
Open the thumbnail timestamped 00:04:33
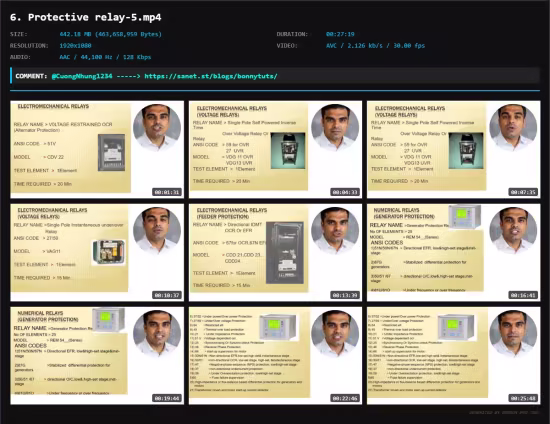tap(275, 149)
